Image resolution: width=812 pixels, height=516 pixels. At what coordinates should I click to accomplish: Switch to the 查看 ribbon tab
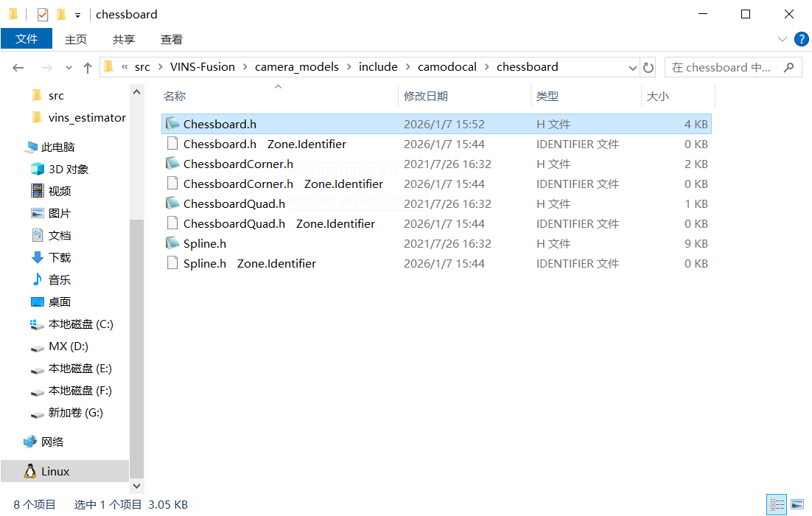pos(172,39)
